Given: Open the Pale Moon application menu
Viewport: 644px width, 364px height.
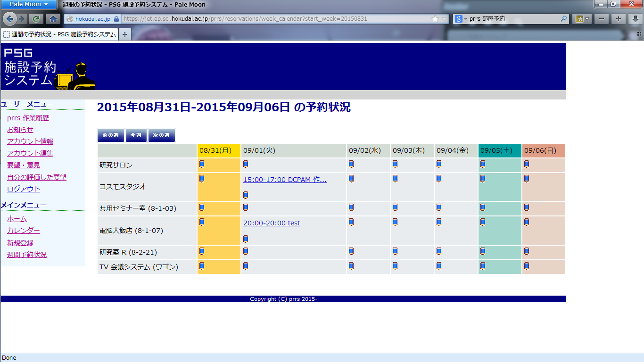Looking at the screenshot, I should coord(29,4).
